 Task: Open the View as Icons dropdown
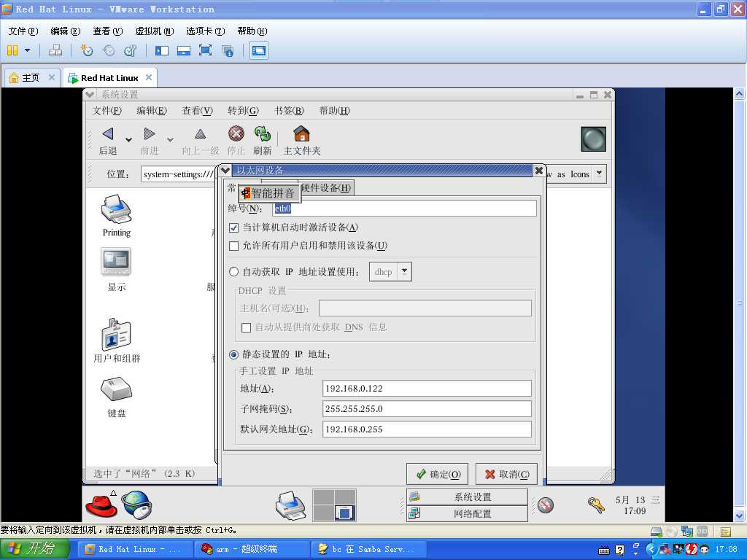(600, 174)
